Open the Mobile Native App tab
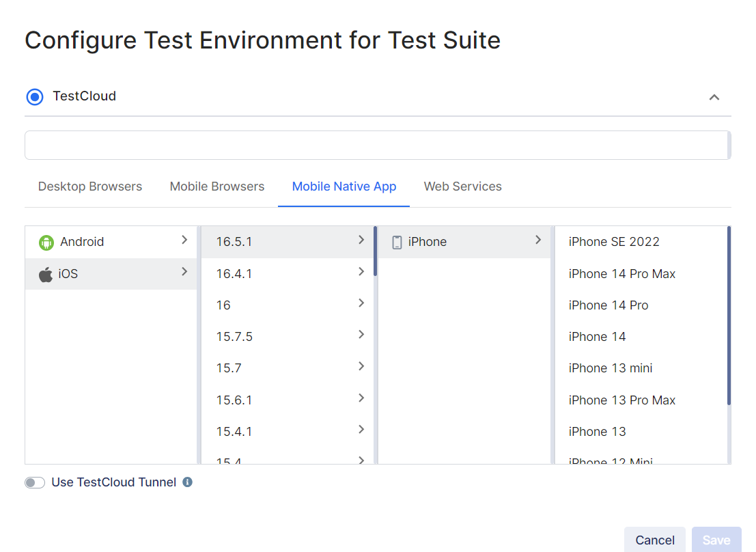 pyautogui.click(x=344, y=187)
